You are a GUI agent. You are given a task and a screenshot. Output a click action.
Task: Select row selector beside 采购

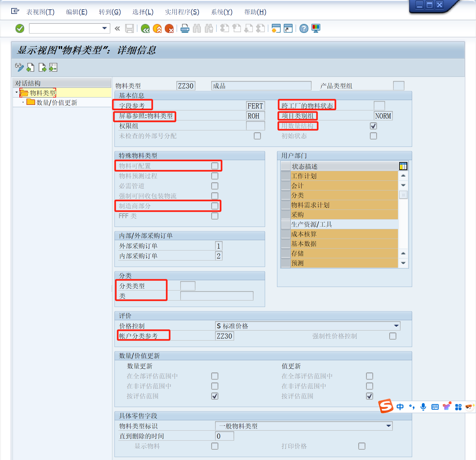285,215
